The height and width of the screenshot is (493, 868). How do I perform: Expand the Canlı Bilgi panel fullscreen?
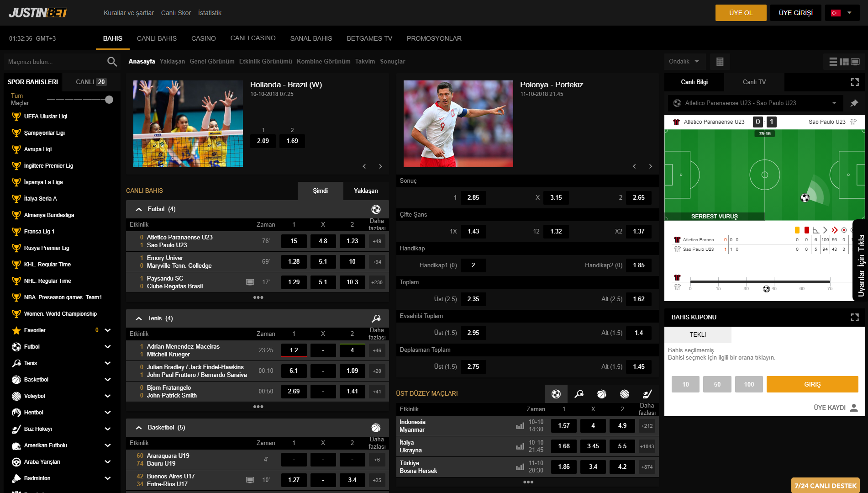pos(855,82)
